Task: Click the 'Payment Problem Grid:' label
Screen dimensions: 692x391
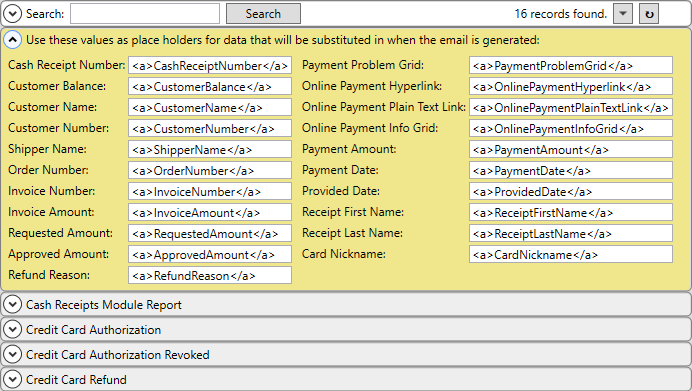Action: point(363,65)
